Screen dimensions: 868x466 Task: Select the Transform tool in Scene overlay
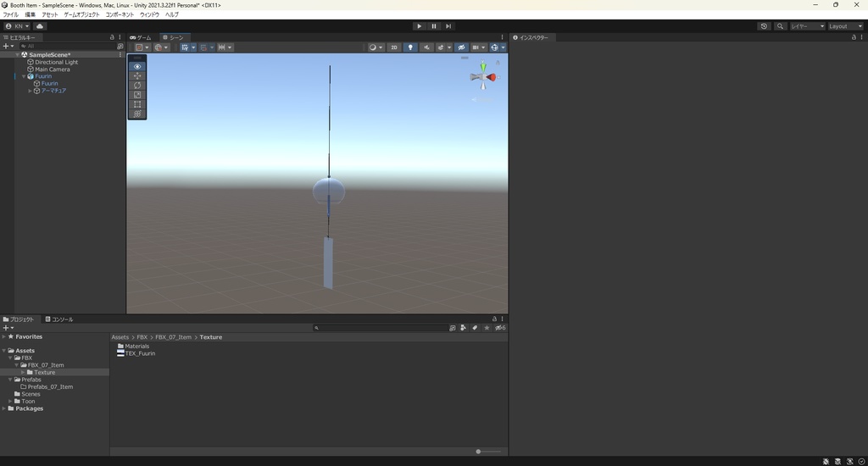[137, 114]
